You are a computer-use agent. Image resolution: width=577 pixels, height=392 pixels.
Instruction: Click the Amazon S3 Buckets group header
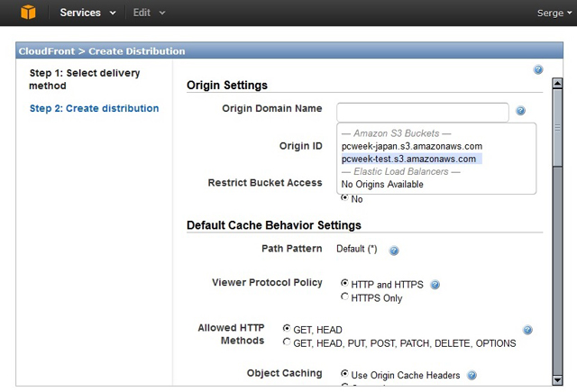[x=396, y=133]
